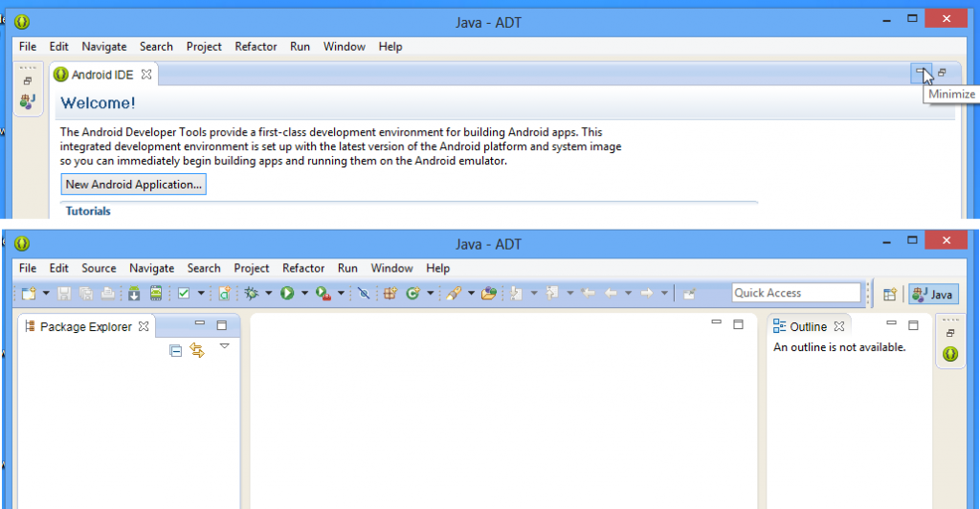Expand the Back history dropdown arrow

(x=628, y=293)
